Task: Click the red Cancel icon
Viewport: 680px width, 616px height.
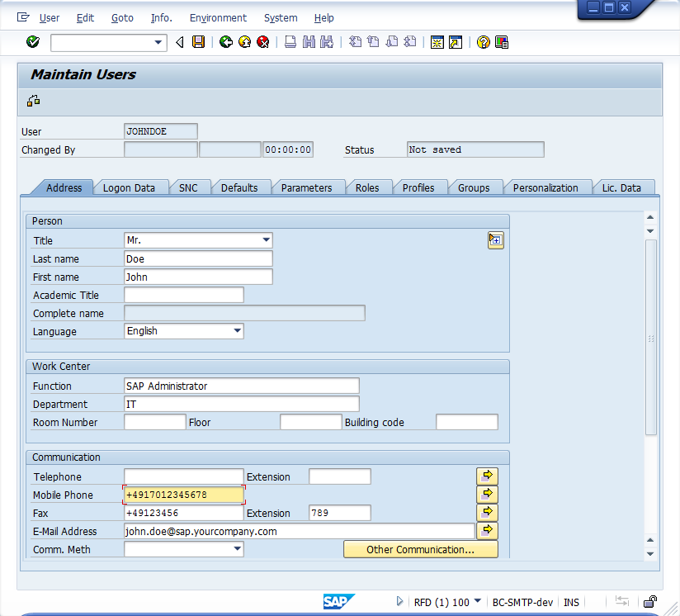Action: pyautogui.click(x=262, y=42)
